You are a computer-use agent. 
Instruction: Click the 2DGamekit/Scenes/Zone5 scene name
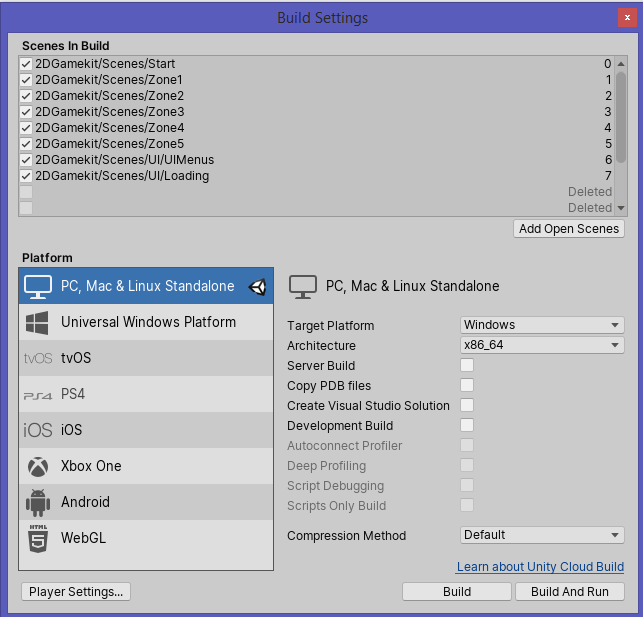(x=109, y=144)
